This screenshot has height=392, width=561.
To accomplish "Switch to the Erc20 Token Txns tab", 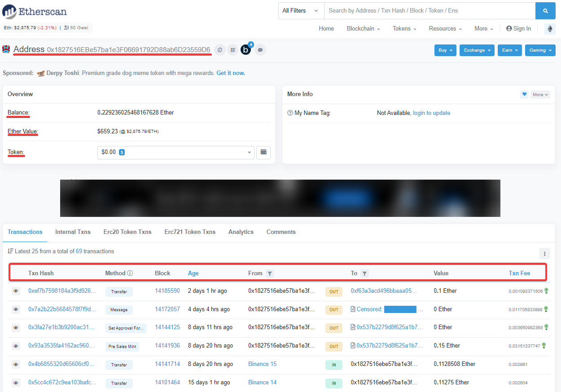I will 127,232.
